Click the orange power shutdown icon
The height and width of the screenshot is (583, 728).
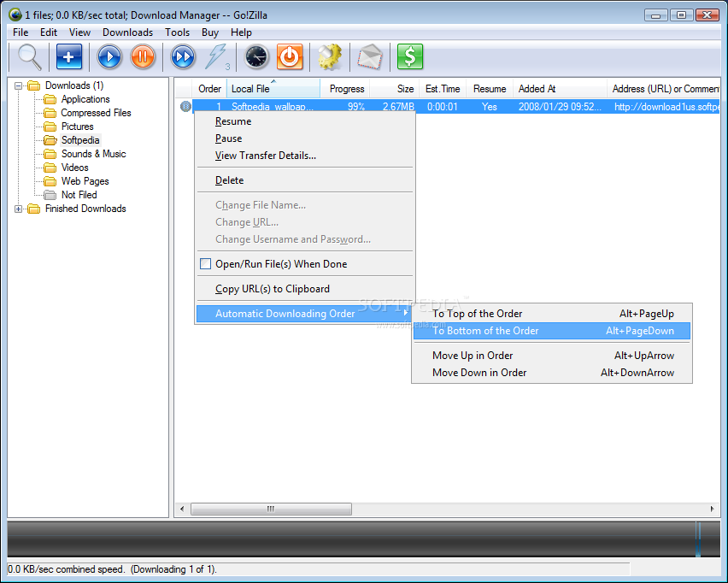click(x=290, y=56)
